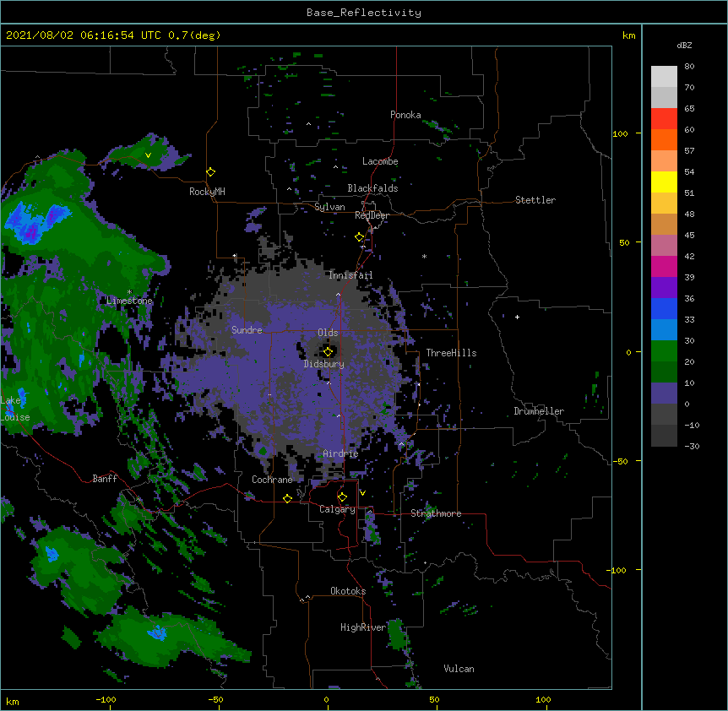Screen dimensions: 728x711
Task: Click the magenta 39–42 dBZ legend swatch
Action: [x=664, y=266]
